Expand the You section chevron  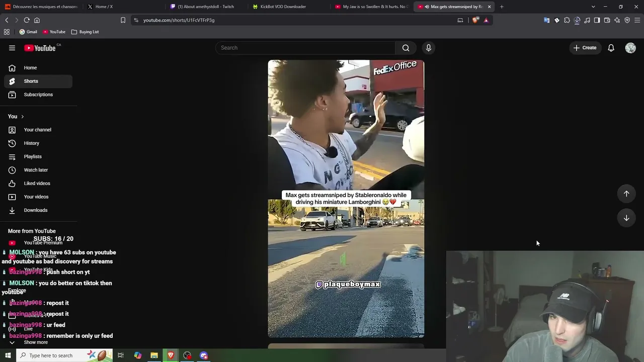click(22, 117)
